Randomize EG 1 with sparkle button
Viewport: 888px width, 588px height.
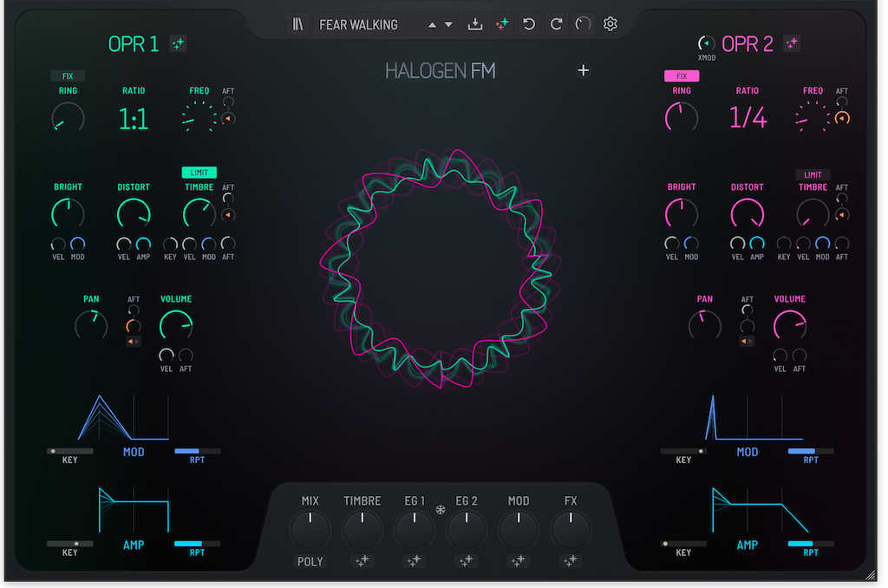pos(414,561)
